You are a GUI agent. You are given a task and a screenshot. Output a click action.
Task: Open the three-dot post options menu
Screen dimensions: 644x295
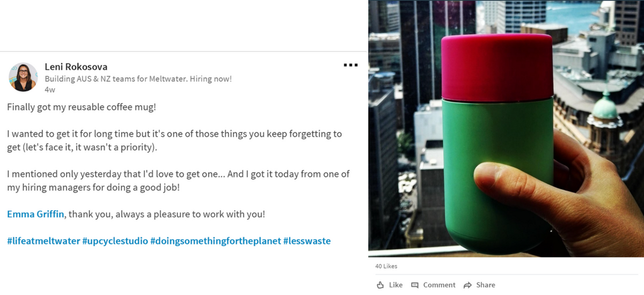[350, 65]
